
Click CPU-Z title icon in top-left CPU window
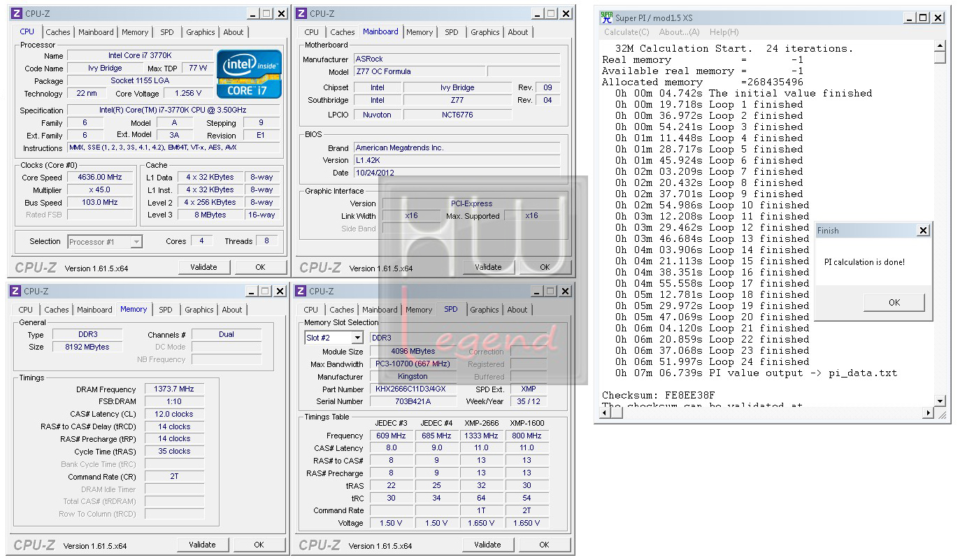coord(17,13)
